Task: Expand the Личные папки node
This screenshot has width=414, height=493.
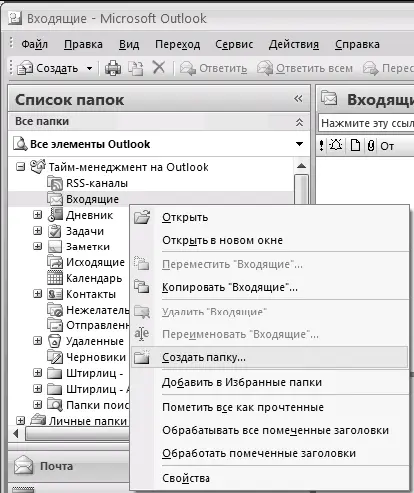Action: tap(20, 421)
